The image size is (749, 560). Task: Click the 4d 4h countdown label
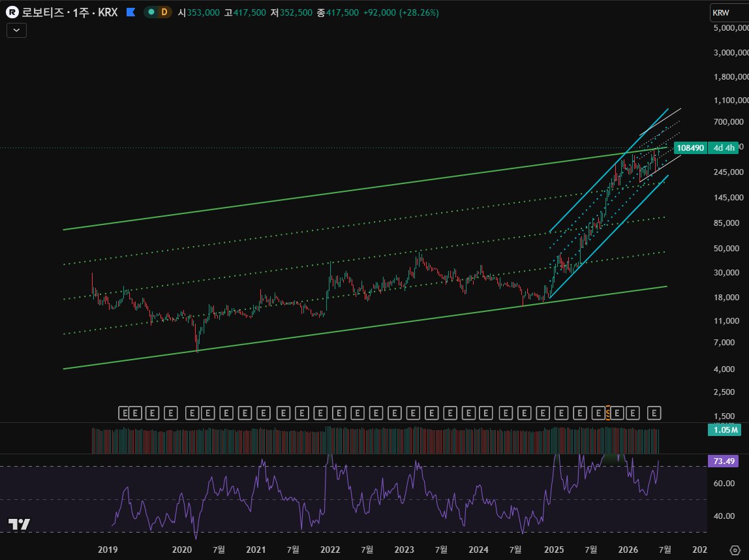(724, 148)
